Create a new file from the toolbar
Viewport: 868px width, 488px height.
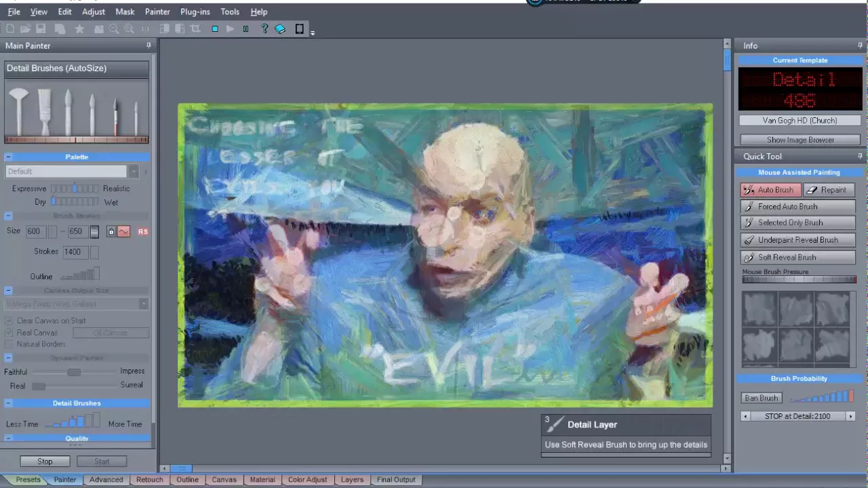pos(10,29)
